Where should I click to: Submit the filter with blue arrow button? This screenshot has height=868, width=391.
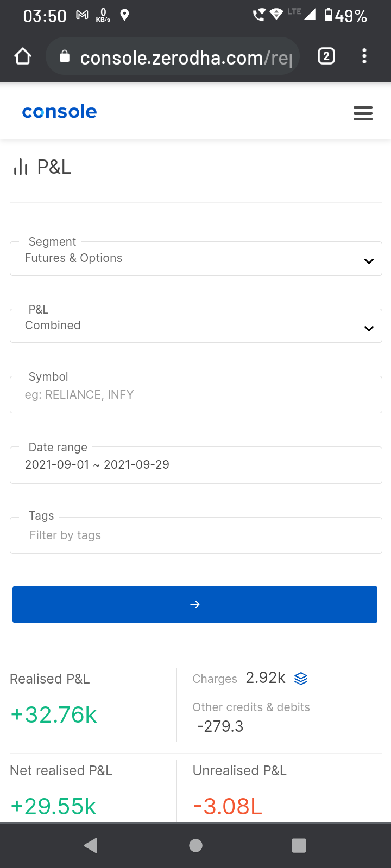(195, 604)
